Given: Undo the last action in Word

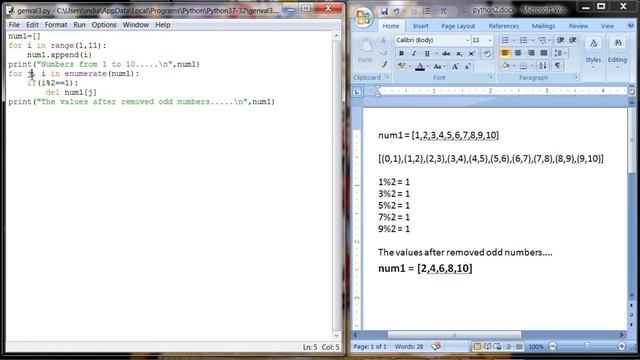Looking at the screenshot, I should tap(397, 12).
